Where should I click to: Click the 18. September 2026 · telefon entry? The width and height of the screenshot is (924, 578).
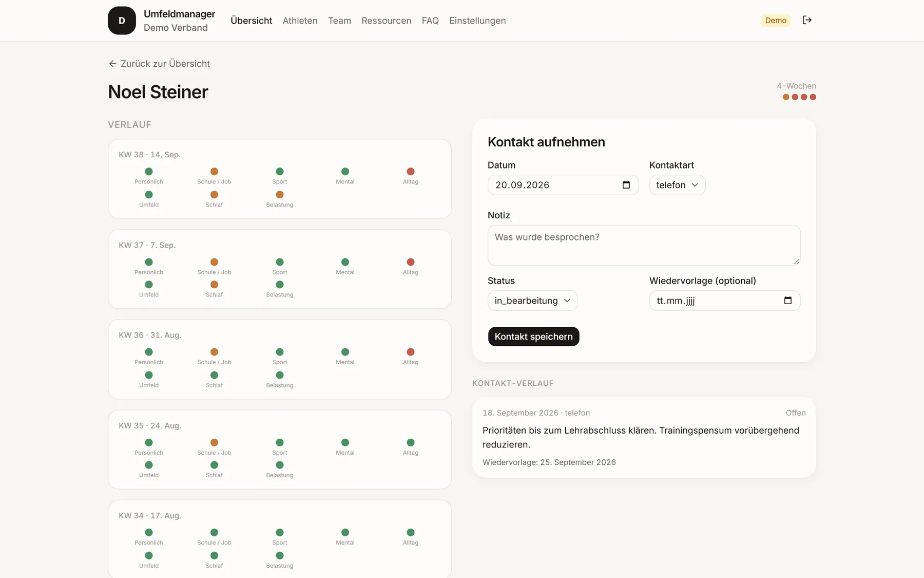[x=536, y=413]
